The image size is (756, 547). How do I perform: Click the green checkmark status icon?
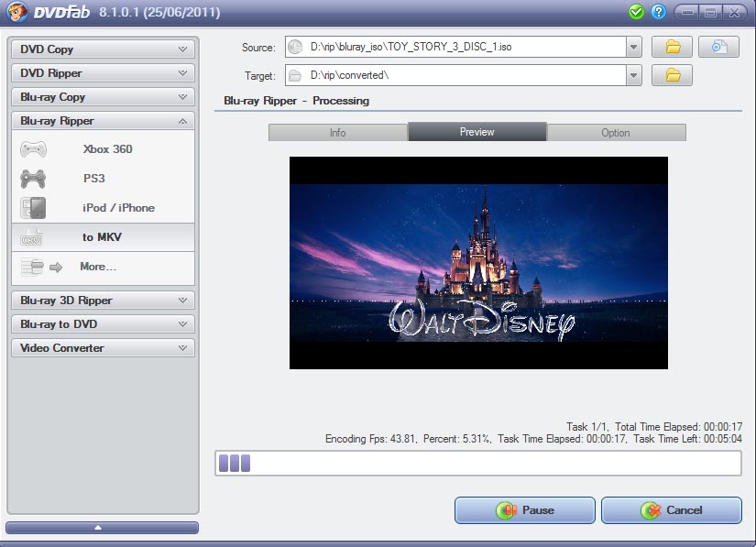(637, 12)
